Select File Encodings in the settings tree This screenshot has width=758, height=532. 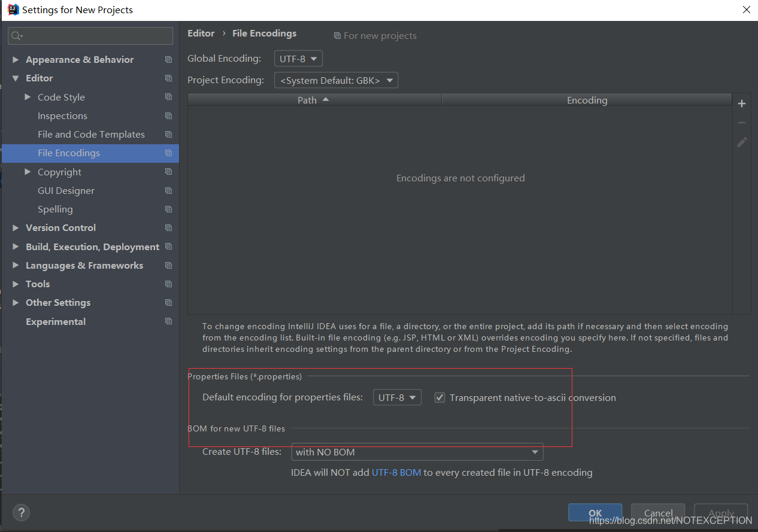coord(90,153)
